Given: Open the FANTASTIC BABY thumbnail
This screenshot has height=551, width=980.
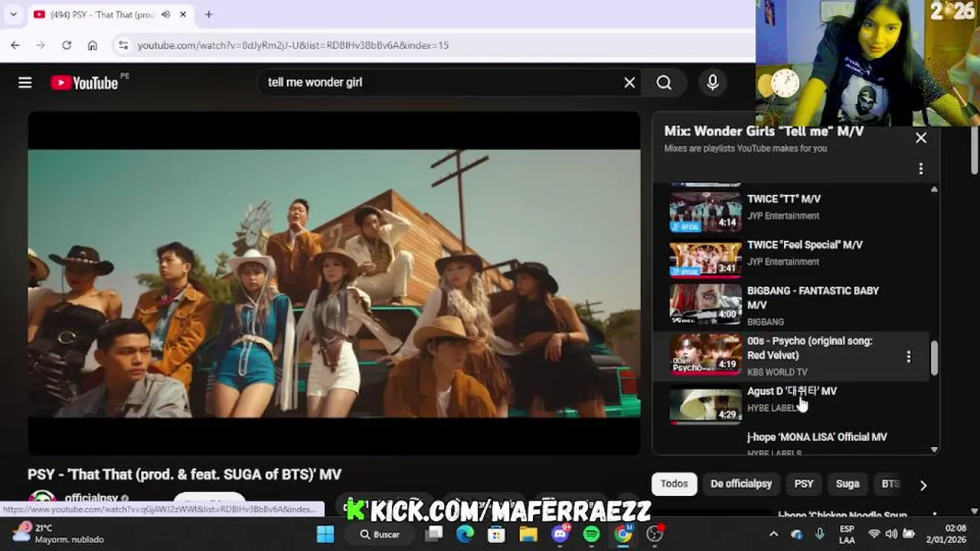Looking at the screenshot, I should [x=705, y=304].
